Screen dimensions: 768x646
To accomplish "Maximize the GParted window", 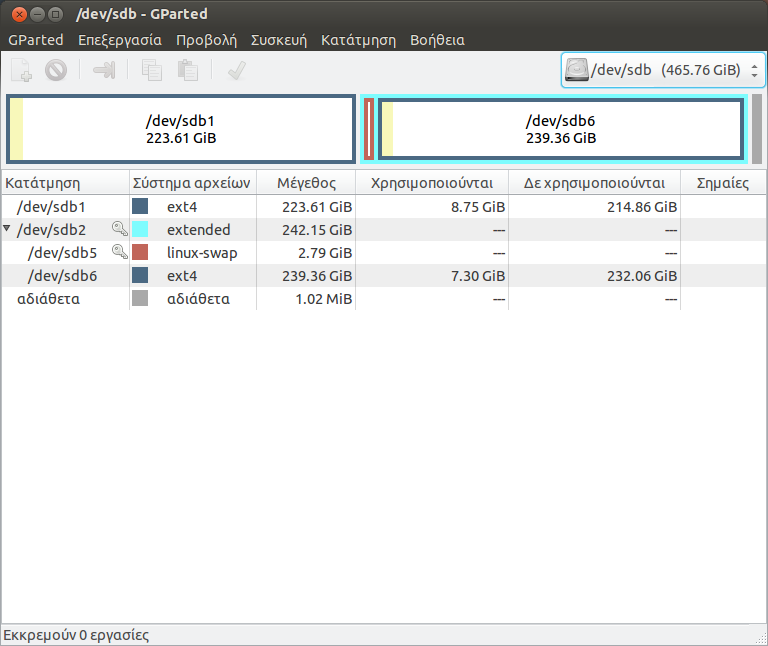I will tap(56, 14).
